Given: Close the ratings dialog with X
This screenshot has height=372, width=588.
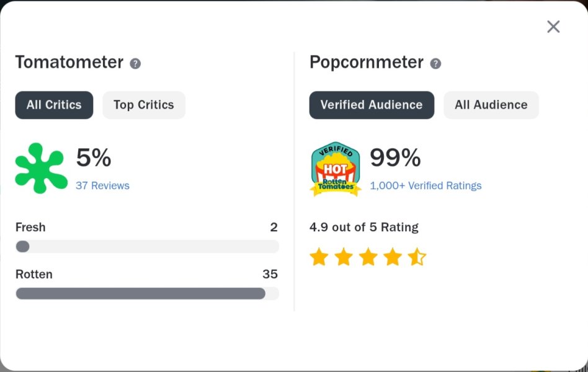Looking at the screenshot, I should [553, 27].
